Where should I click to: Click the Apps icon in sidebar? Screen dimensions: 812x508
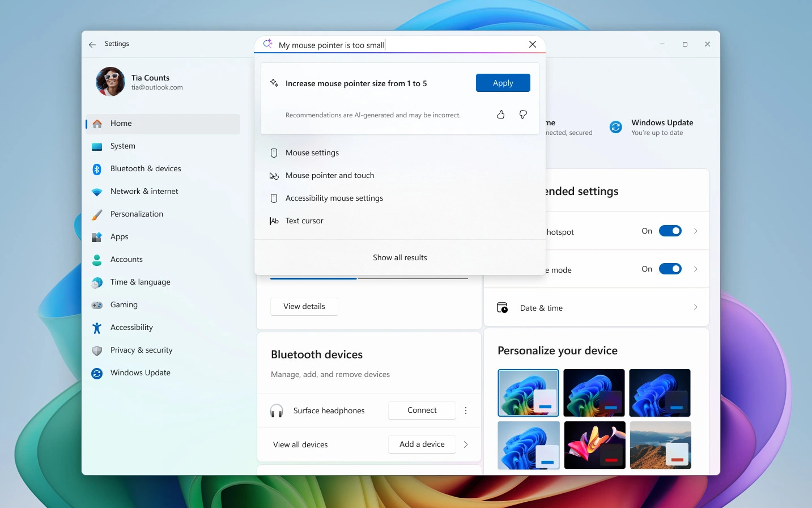coord(97,237)
